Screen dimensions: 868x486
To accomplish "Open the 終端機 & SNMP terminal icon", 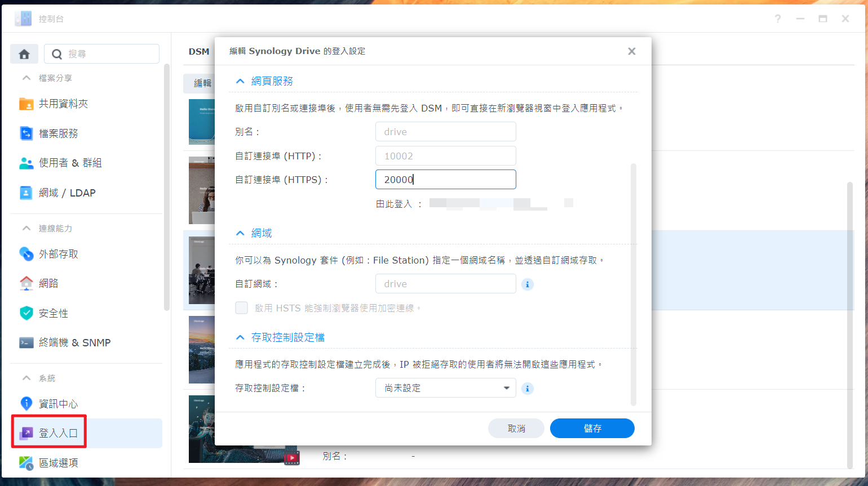I will point(26,342).
